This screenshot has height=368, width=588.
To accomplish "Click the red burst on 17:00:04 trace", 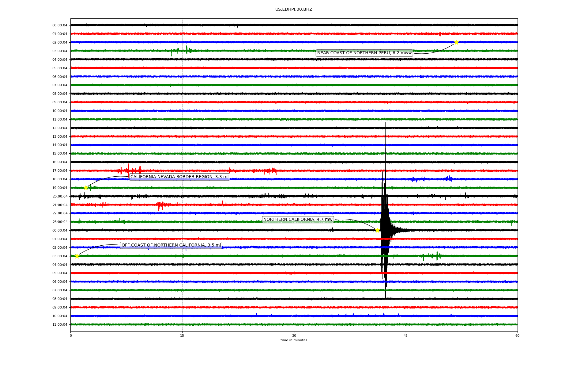I will tap(129, 170).
